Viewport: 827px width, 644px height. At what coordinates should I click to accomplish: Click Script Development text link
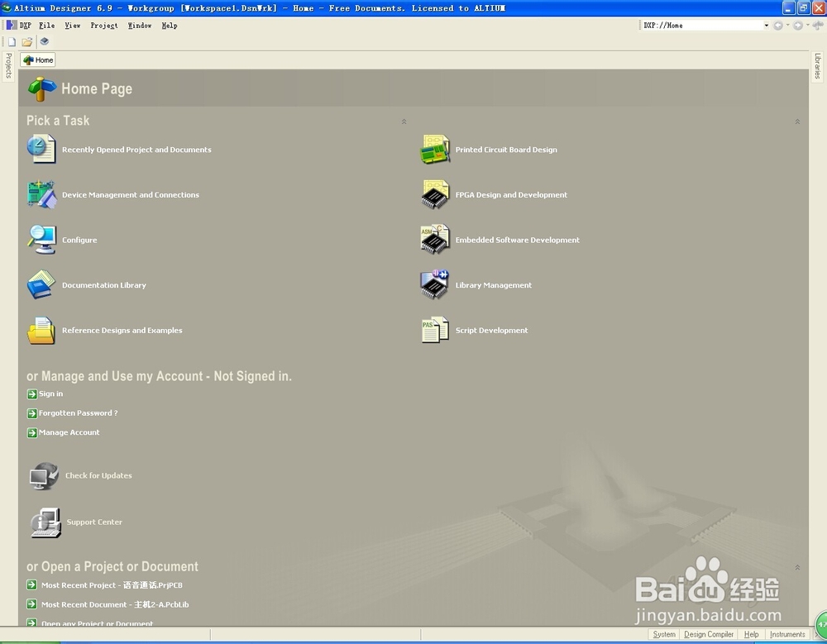(x=491, y=331)
